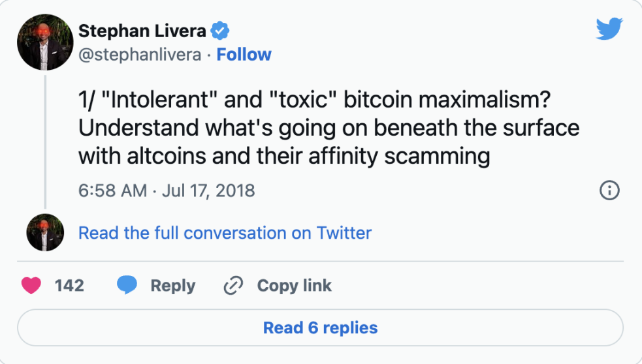This screenshot has width=642, height=364.
Task: Open the tweet info icon
Action: 609,190
